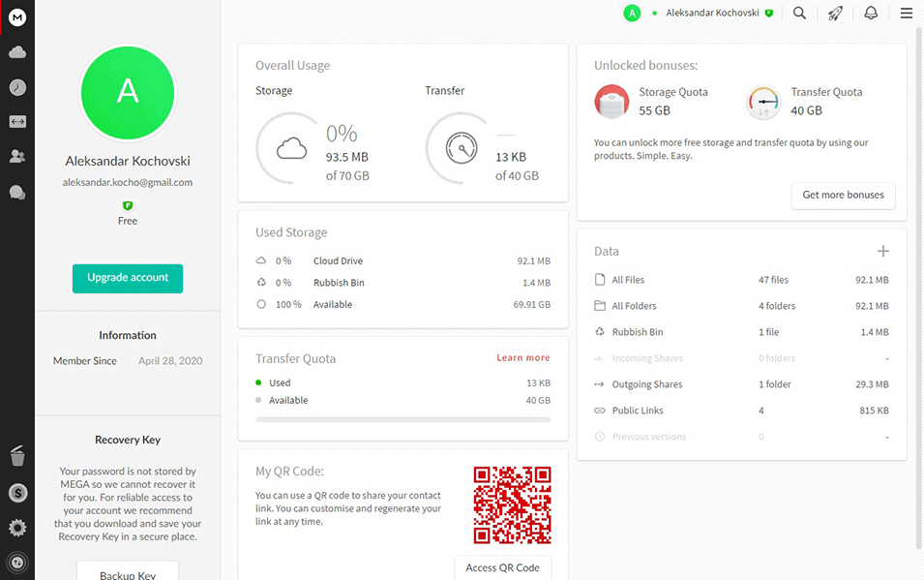This screenshot has height=580, width=924.
Task: Click Aleksandar Kochovski account name
Action: point(713,13)
